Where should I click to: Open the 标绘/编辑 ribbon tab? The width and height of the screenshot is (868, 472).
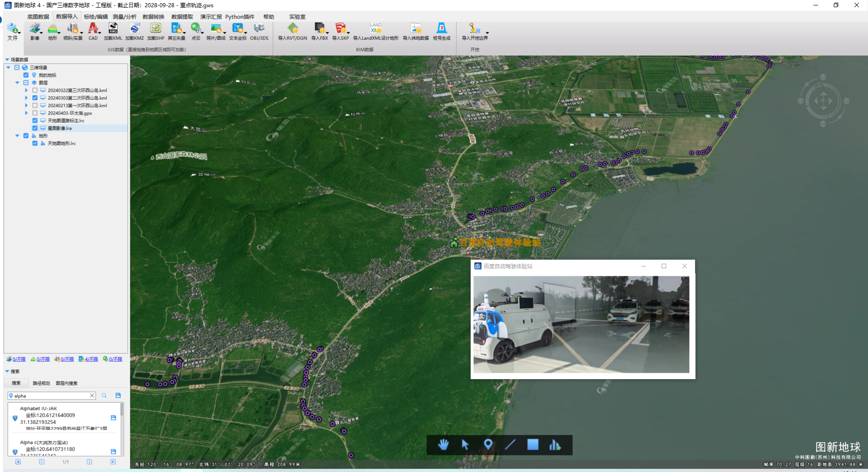tap(95, 17)
